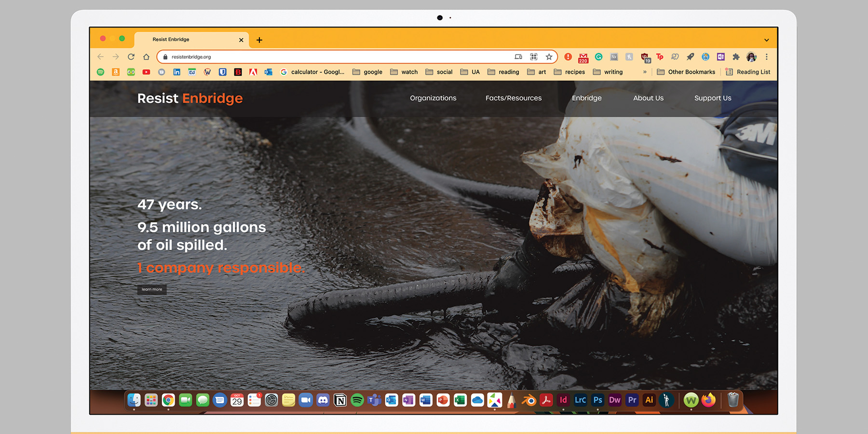Open the Organizations nav menu item

(433, 98)
